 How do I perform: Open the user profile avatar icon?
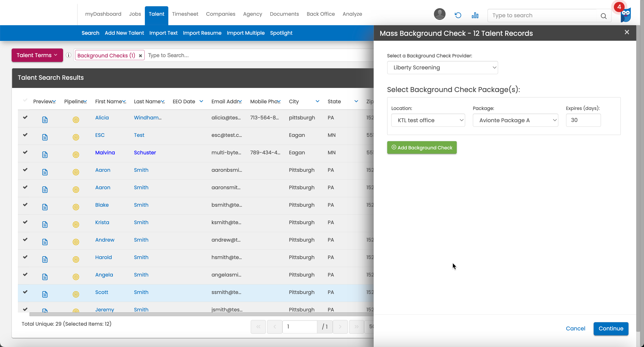(x=440, y=14)
